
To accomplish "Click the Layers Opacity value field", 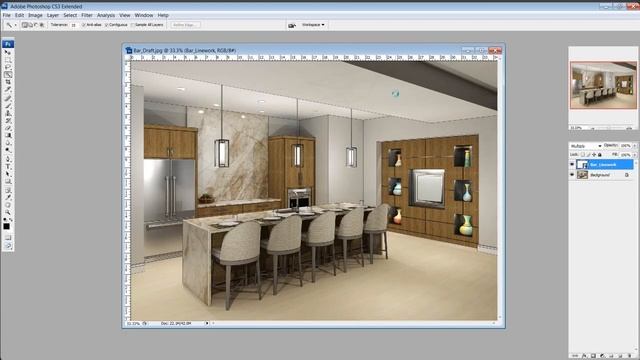I will pyautogui.click(x=626, y=146).
